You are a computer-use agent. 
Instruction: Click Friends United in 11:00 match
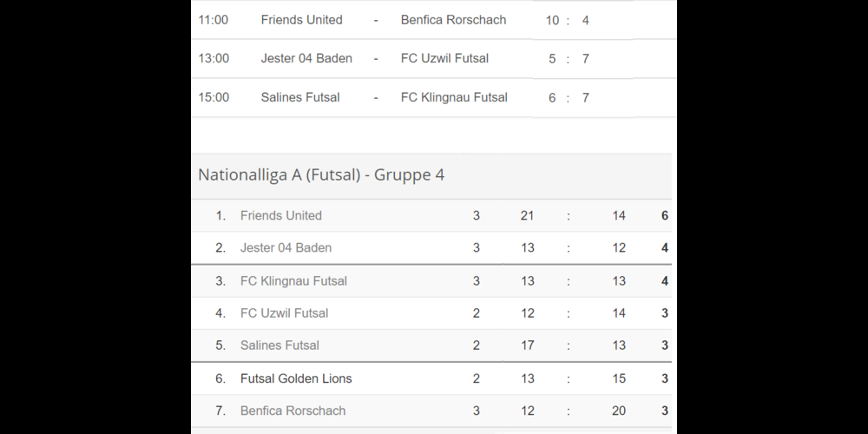301,19
